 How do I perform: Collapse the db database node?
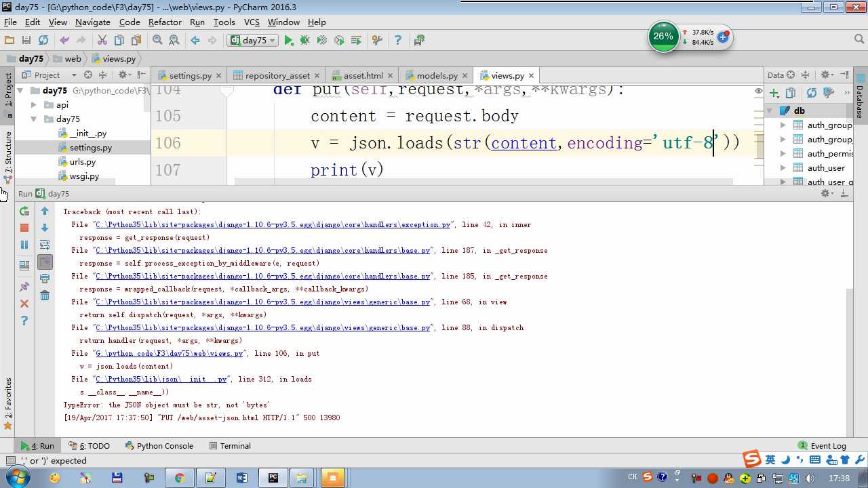(x=771, y=110)
